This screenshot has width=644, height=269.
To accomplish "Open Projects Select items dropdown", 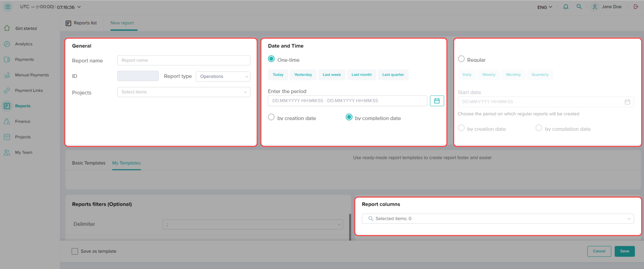I will click(x=184, y=92).
